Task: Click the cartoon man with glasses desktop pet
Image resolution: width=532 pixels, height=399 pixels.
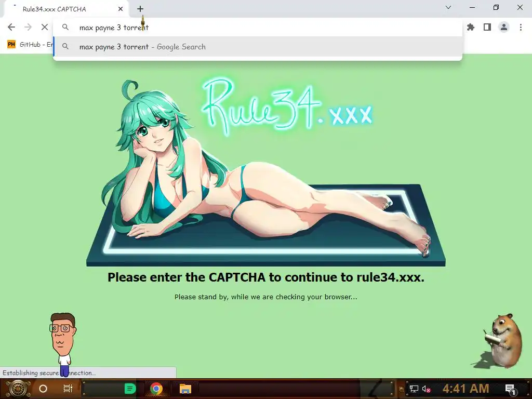Action: [63, 344]
